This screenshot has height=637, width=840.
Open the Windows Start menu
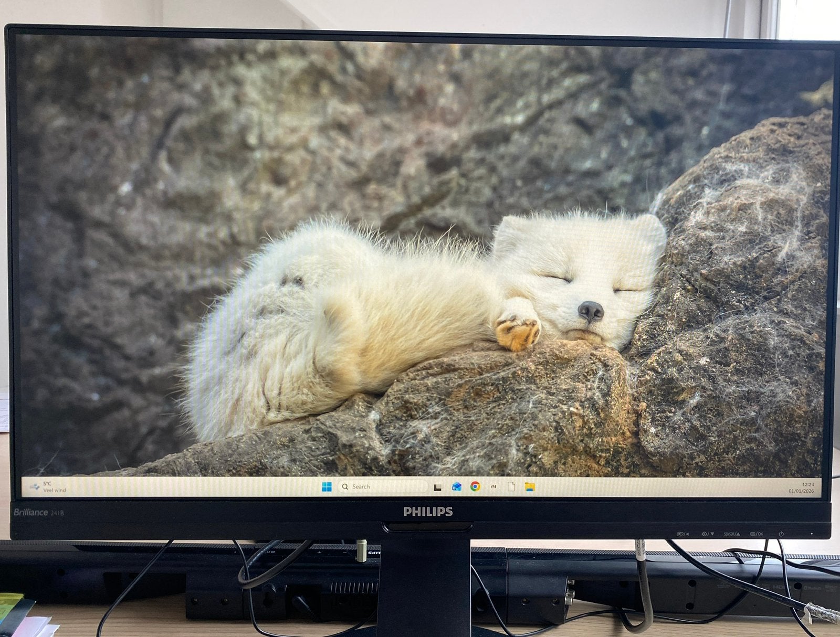[x=327, y=486]
